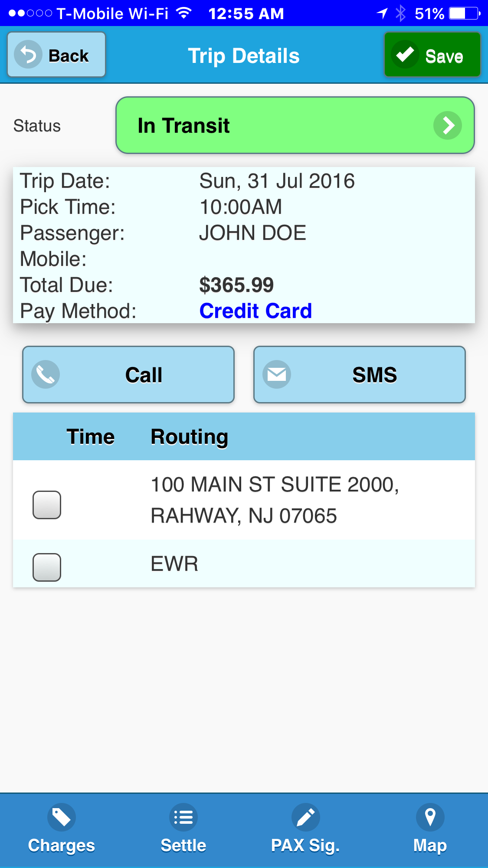Click the SMS button

tap(360, 374)
